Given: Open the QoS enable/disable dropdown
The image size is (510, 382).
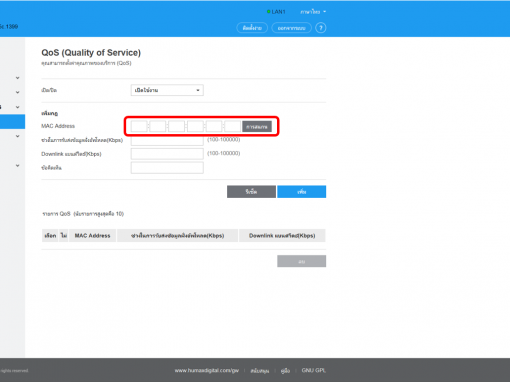Looking at the screenshot, I should click(167, 90).
